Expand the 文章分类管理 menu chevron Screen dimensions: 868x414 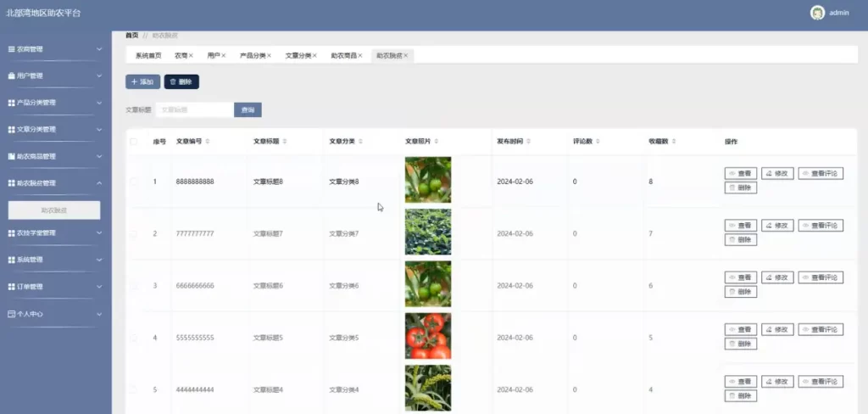(x=100, y=130)
